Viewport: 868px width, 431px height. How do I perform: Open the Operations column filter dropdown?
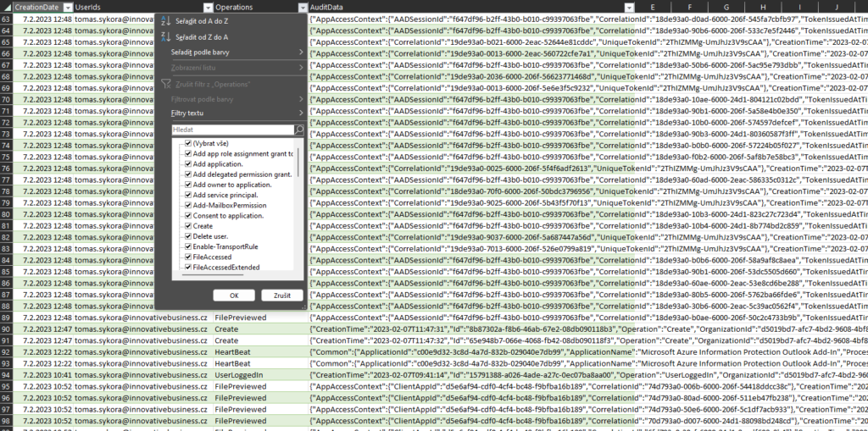[303, 8]
